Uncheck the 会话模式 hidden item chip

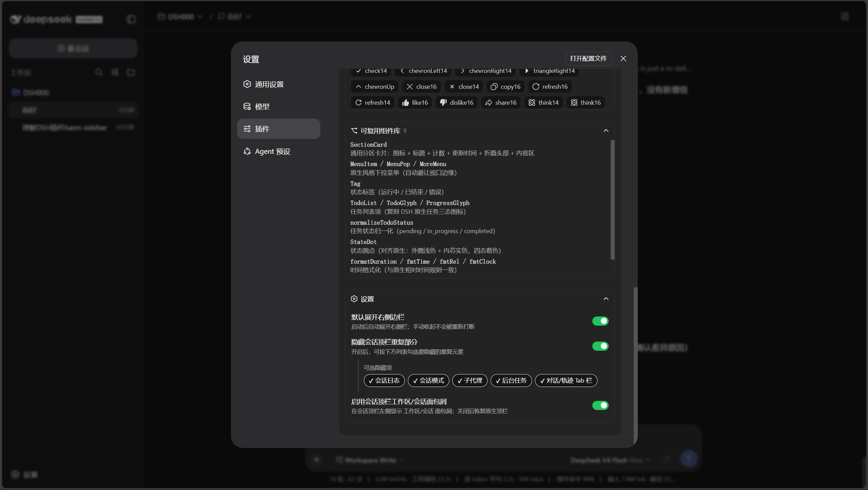click(x=429, y=381)
